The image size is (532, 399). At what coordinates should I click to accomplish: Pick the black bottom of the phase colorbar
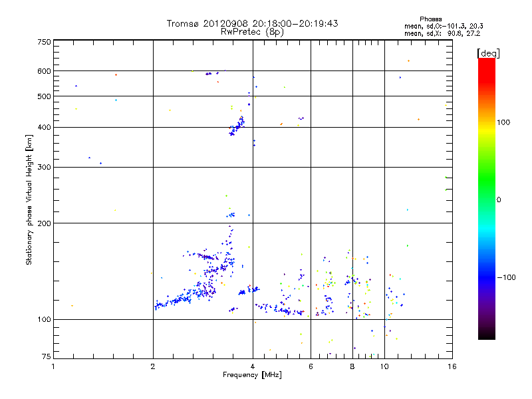tap(487, 336)
